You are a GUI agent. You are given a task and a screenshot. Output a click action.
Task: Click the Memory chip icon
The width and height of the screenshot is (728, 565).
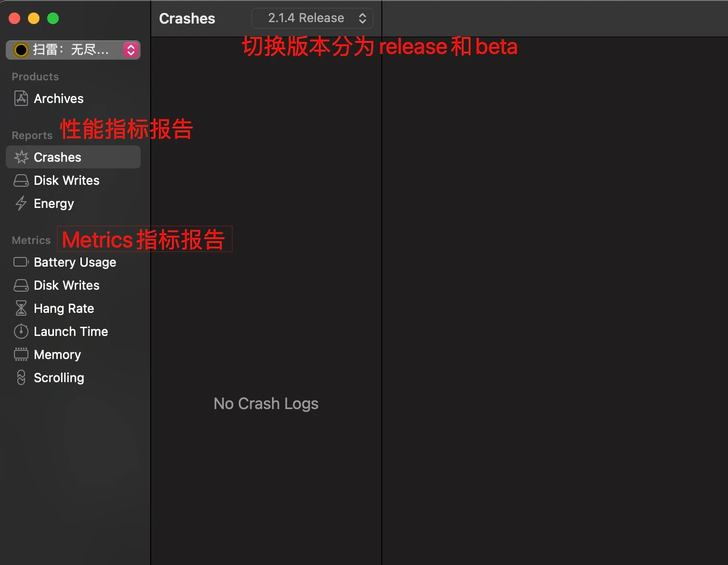click(21, 354)
